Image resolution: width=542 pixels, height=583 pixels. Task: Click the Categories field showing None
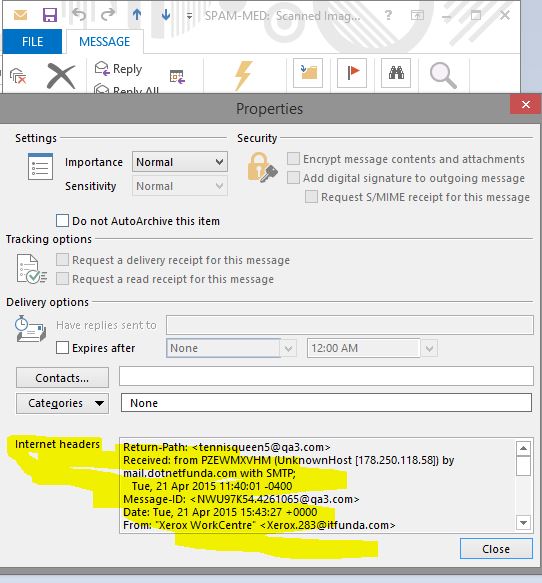point(326,403)
